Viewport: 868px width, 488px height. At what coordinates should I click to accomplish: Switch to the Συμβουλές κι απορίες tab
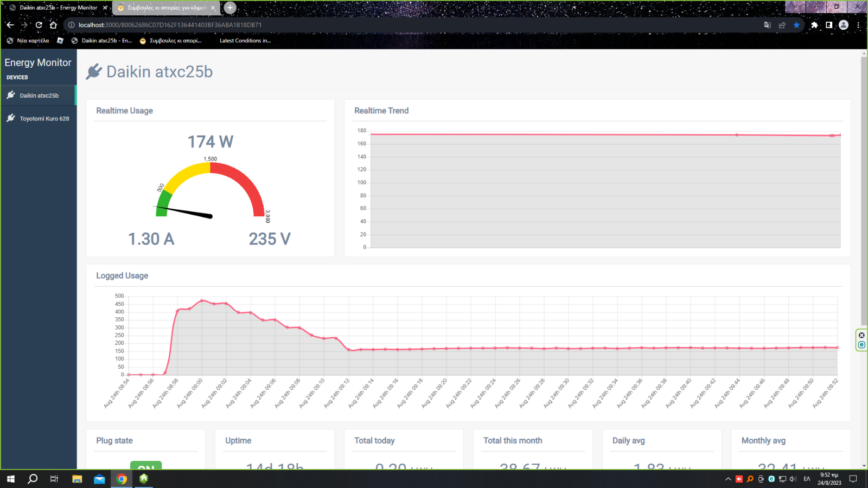tap(165, 8)
